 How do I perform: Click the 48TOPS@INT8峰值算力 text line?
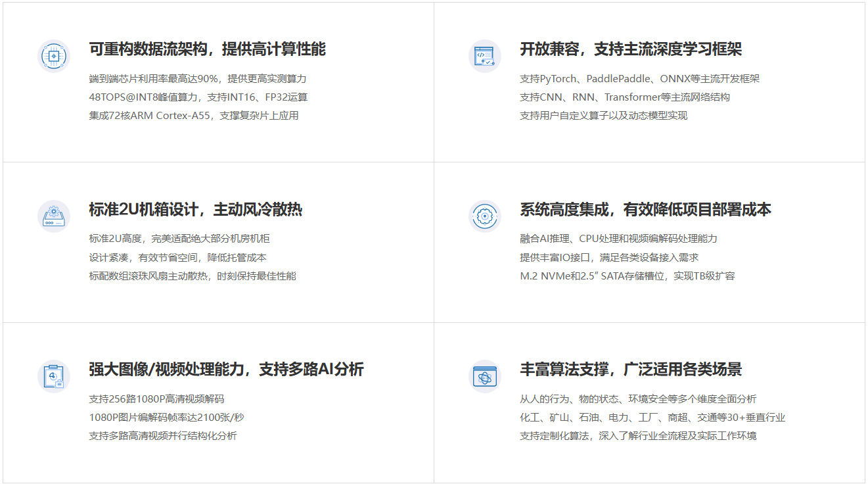198,97
